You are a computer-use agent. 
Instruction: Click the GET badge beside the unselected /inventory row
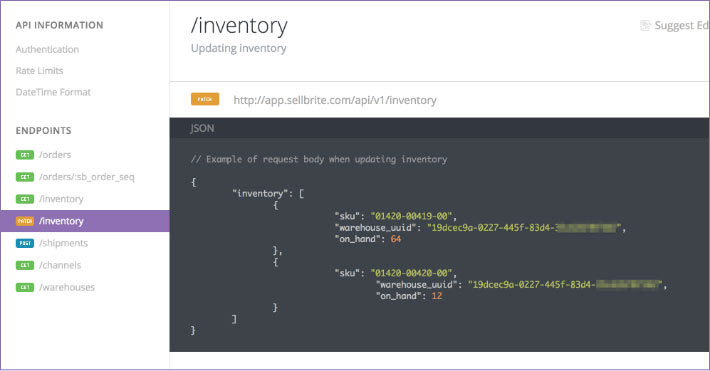[25, 199]
